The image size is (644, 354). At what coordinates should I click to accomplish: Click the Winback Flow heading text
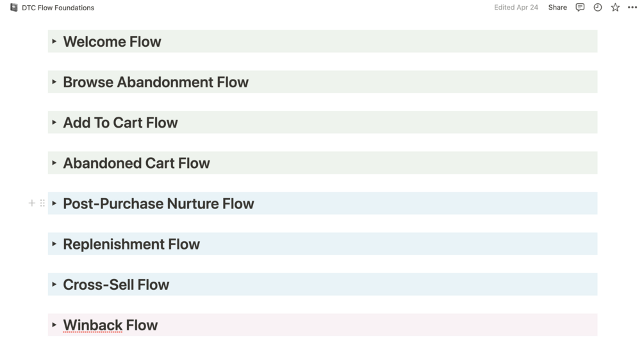110,325
